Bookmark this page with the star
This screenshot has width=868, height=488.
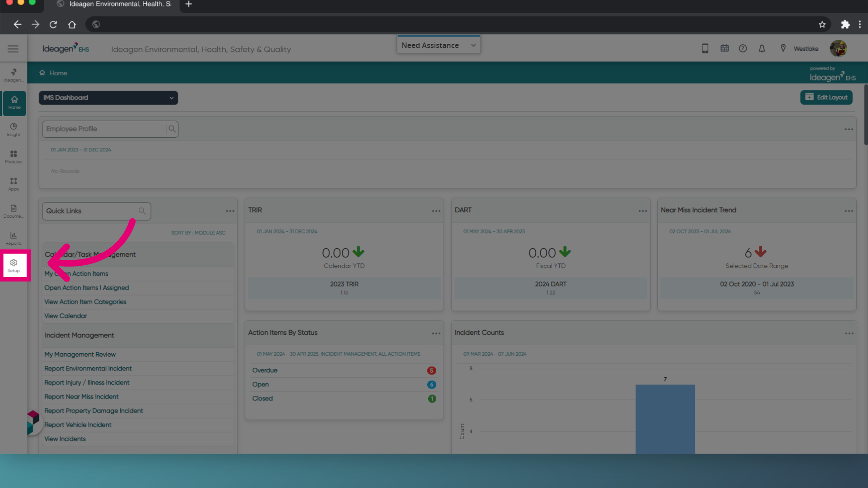pyautogui.click(x=822, y=24)
